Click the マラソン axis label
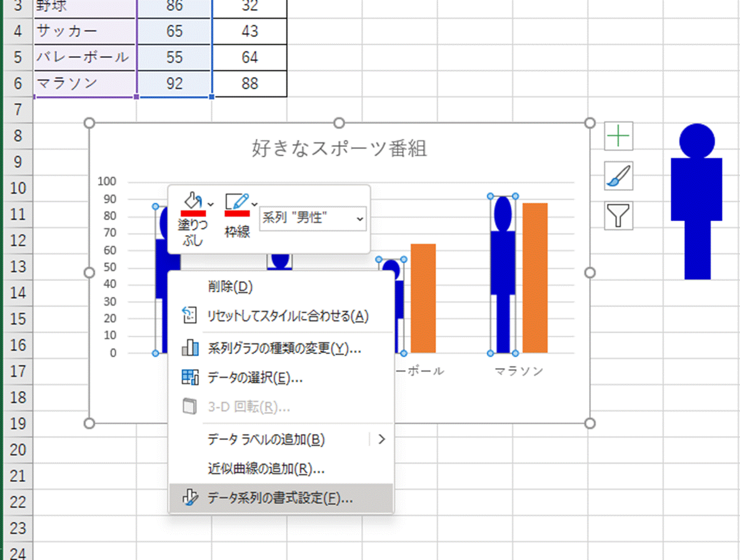The image size is (740, 560). [x=519, y=371]
